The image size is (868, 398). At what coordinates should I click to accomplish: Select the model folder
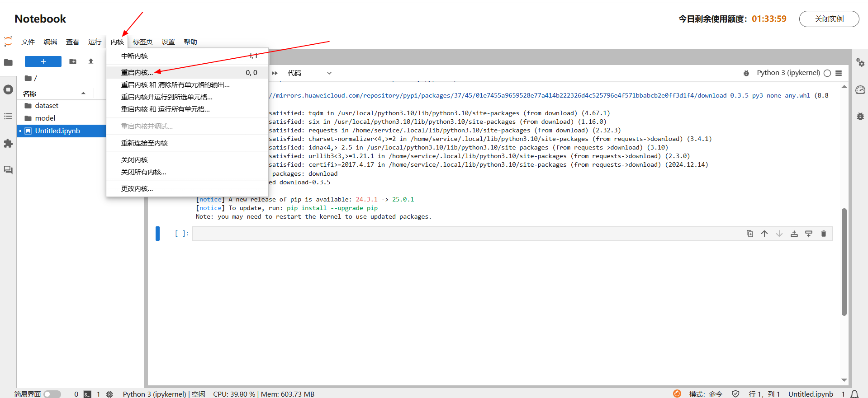pos(62,118)
